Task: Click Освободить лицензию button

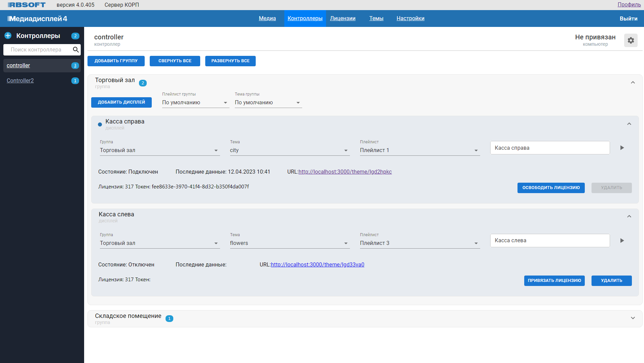Action: pos(551,188)
